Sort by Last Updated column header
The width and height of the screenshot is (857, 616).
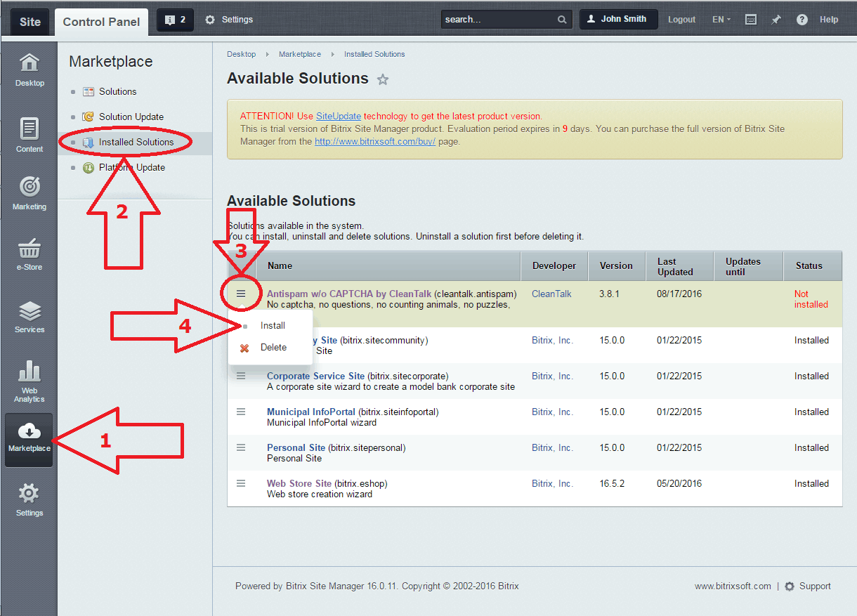(679, 266)
